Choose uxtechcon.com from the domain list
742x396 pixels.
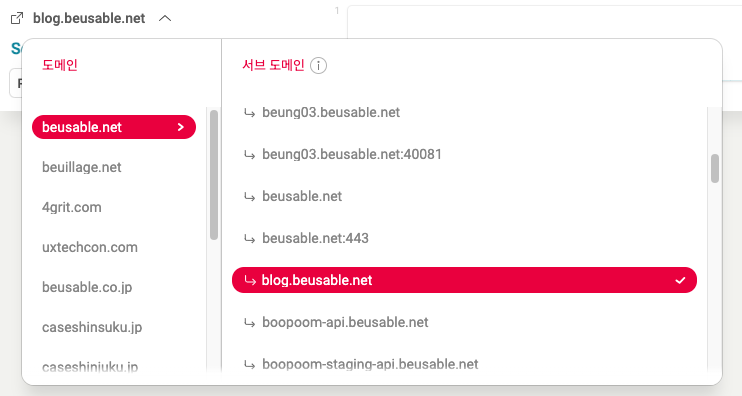point(90,247)
